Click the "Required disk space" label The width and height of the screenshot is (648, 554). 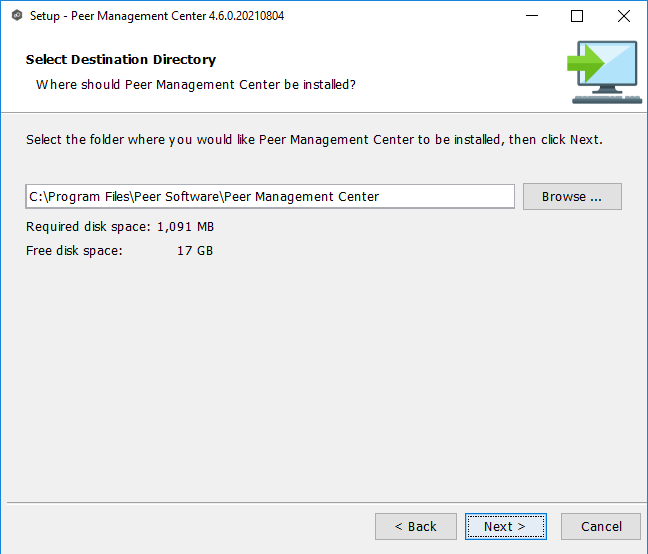pyautogui.click(x=88, y=227)
